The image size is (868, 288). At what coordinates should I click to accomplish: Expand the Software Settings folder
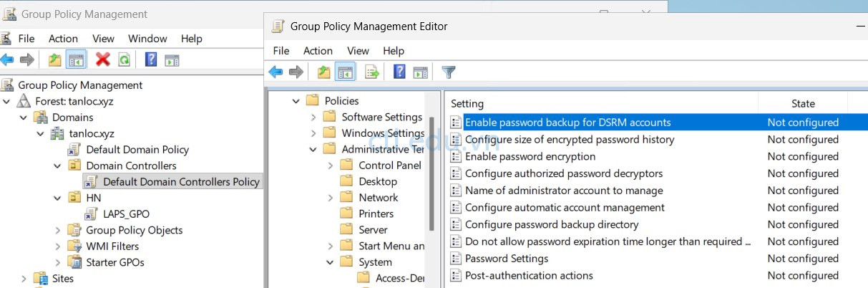pos(313,117)
